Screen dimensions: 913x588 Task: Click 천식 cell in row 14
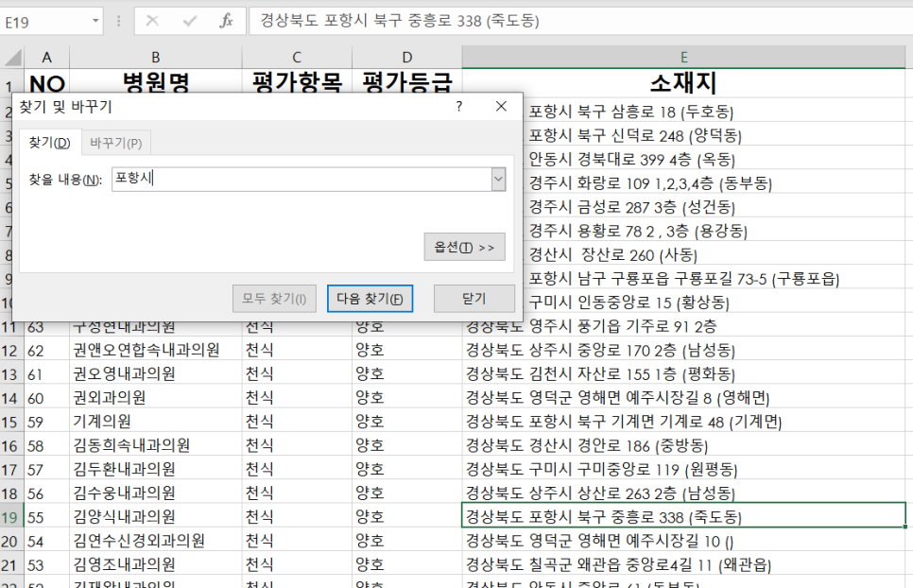[297, 398]
